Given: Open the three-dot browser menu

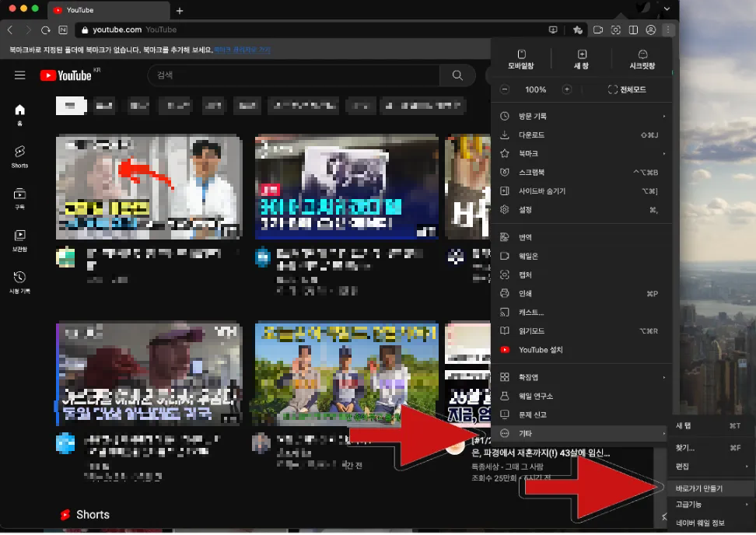Looking at the screenshot, I should (668, 30).
